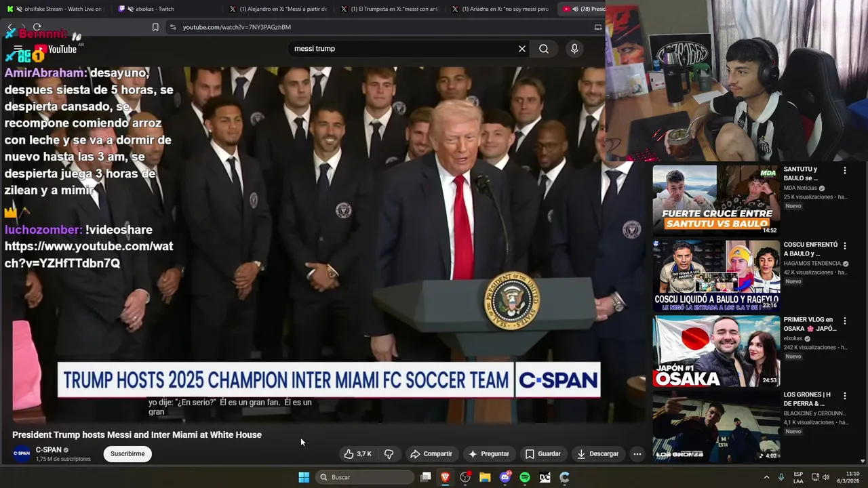Open C-SPAN channel avatar
Screen dimensions: 868x488
click(x=22, y=454)
